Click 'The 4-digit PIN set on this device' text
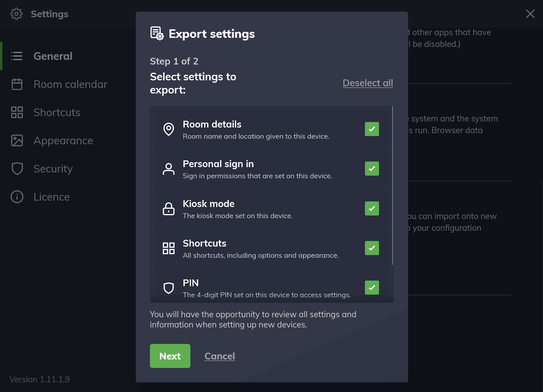Viewport: 543px width, 392px height. coord(267,295)
